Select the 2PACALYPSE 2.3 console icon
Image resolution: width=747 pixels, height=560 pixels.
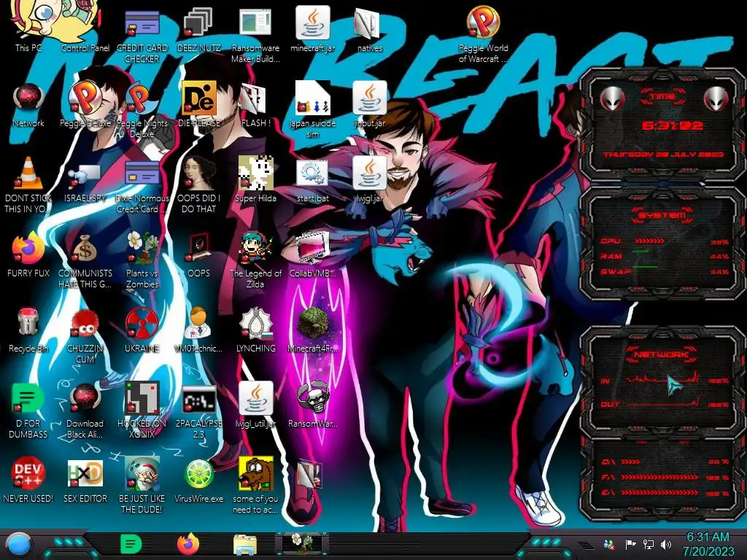click(198, 411)
